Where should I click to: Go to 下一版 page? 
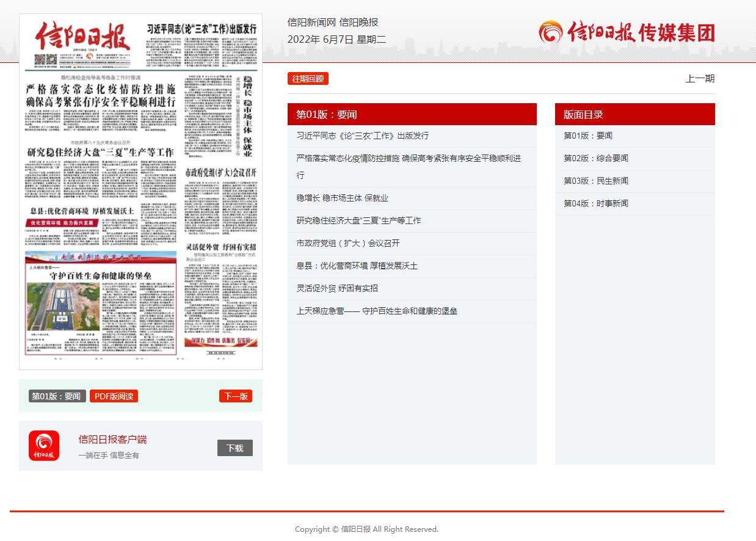point(236,396)
